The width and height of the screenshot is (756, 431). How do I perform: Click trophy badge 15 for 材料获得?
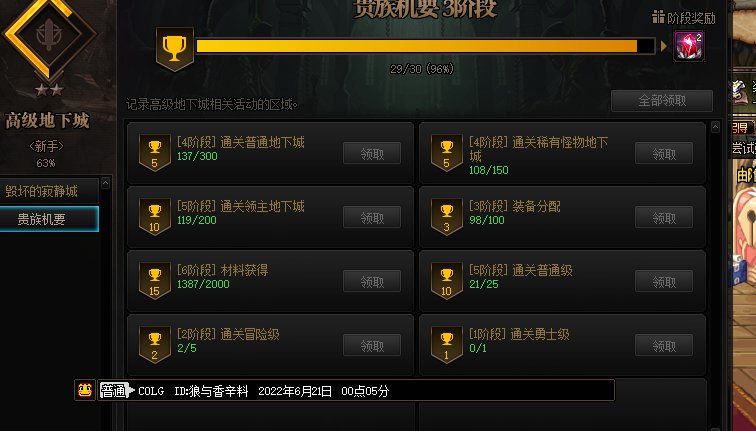(154, 281)
